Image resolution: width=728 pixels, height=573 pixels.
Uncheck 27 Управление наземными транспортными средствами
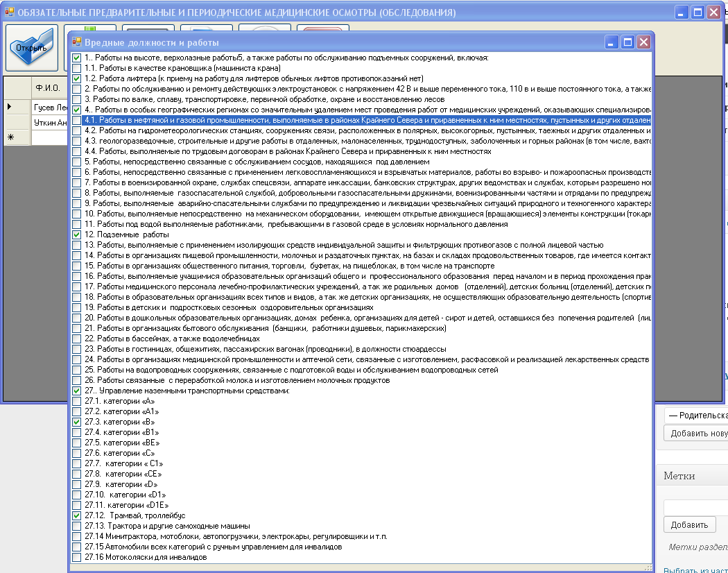coord(76,391)
